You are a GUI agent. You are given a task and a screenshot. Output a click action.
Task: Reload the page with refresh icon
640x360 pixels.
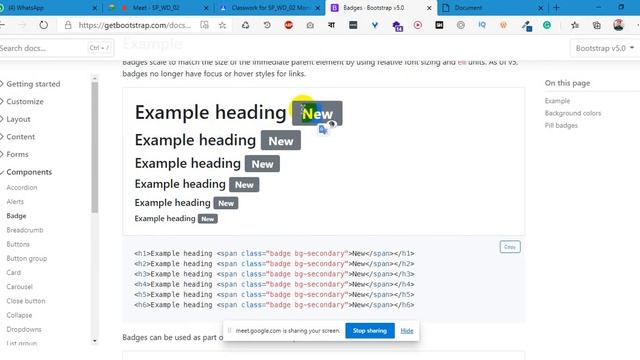click(43, 25)
